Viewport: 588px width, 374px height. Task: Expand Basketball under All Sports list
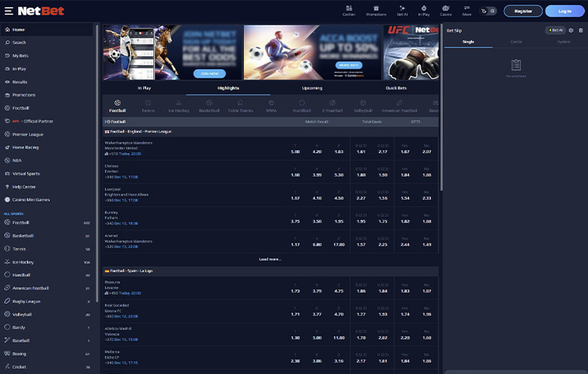[47, 236]
